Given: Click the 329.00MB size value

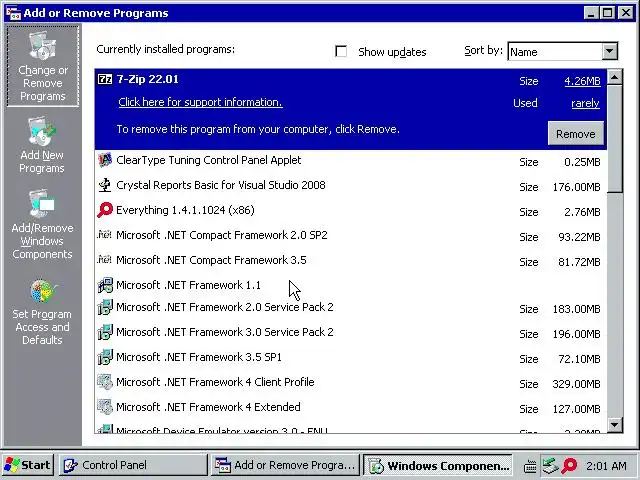Looking at the screenshot, I should (x=576, y=384).
